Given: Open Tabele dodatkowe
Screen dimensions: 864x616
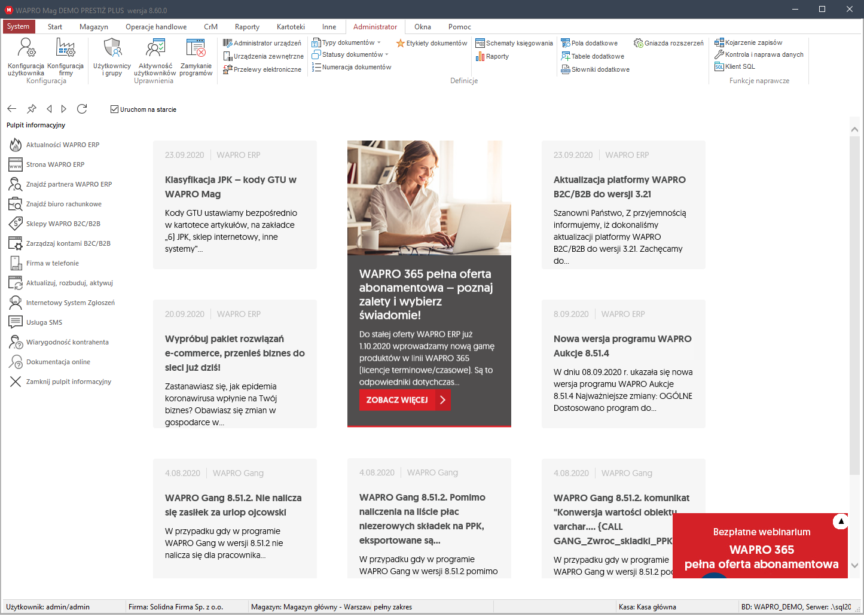Looking at the screenshot, I should pos(593,56).
